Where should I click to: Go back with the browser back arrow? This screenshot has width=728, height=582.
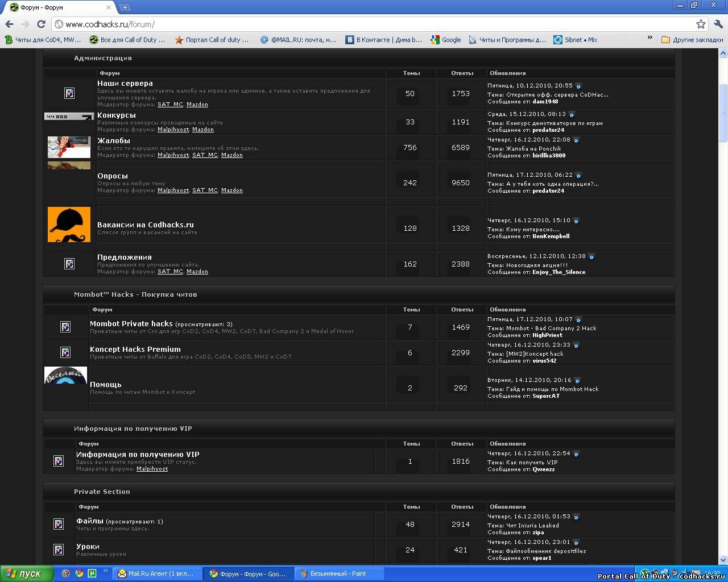click(9, 24)
